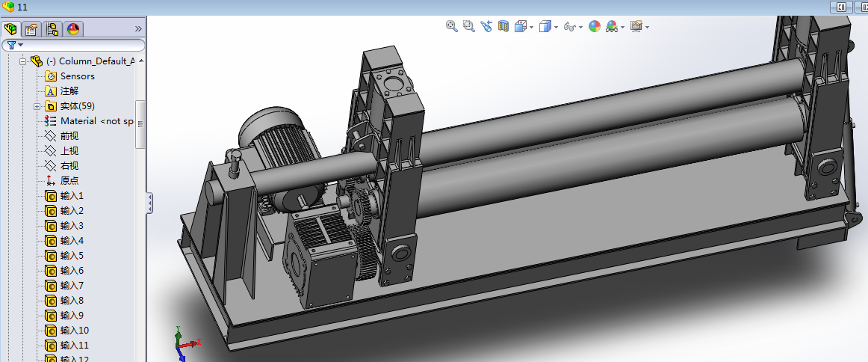Select imported feature 输入2
Image resolution: width=868 pixels, height=362 pixels.
tap(64, 211)
